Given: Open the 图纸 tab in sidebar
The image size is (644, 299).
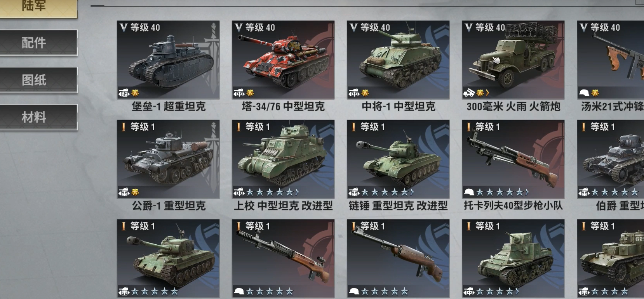Looking at the screenshot, I should click(34, 80).
